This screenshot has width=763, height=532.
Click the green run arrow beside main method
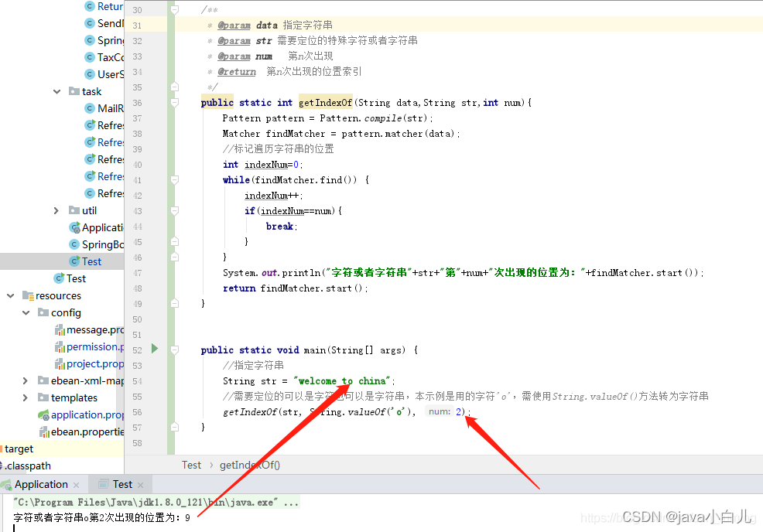coord(155,348)
